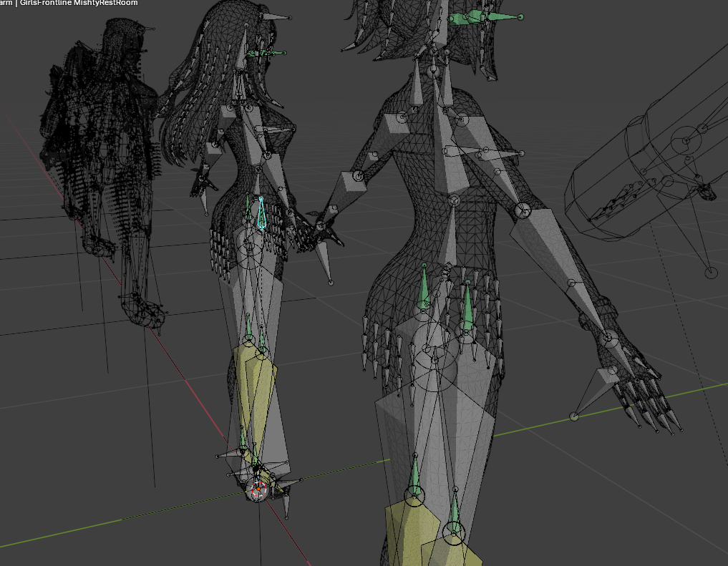Click the 3D cursor at the foot

[x=258, y=489]
